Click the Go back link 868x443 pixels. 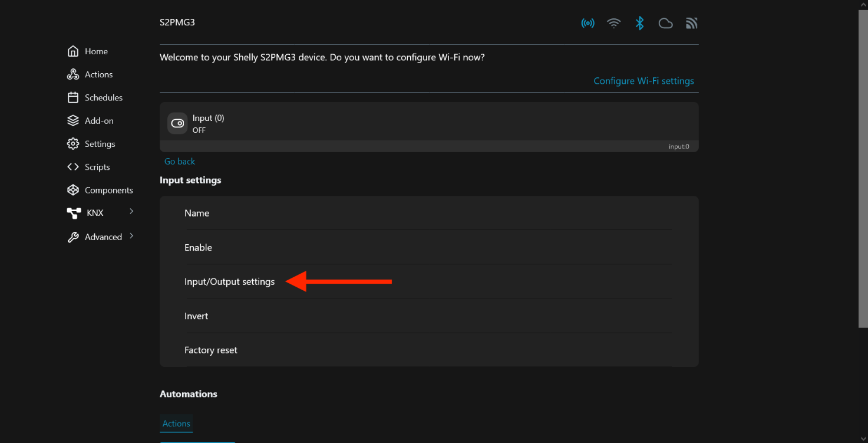pyautogui.click(x=180, y=161)
